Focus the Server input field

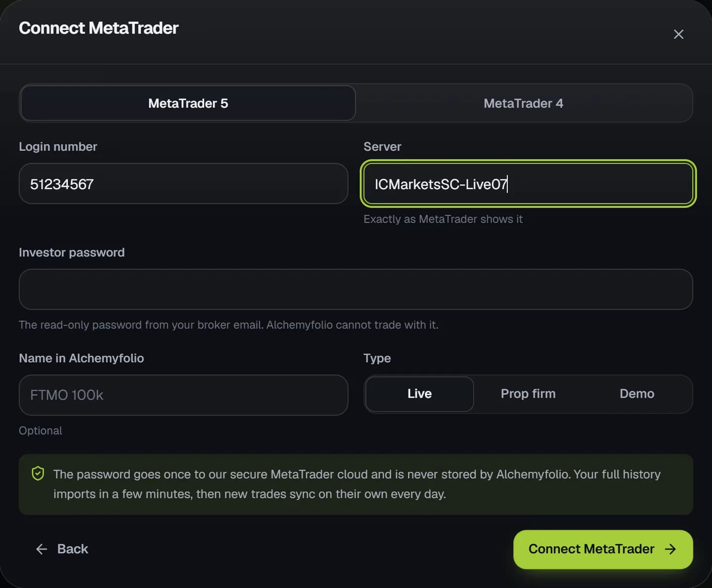click(528, 184)
